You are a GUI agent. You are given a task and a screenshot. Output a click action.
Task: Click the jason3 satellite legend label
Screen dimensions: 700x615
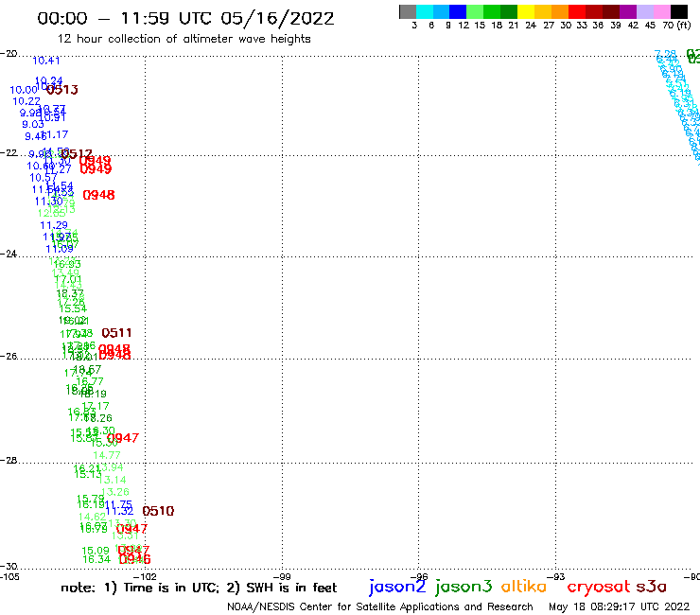coord(464,587)
